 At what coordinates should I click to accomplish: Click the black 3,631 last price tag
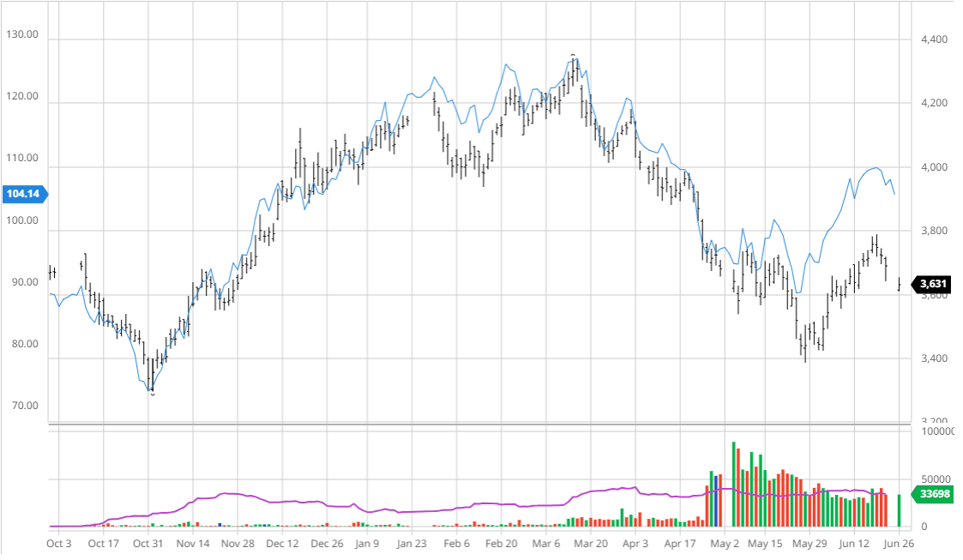click(934, 284)
